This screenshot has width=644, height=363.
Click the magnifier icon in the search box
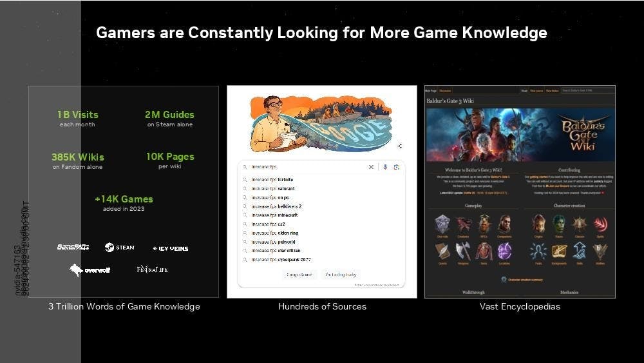click(x=245, y=167)
